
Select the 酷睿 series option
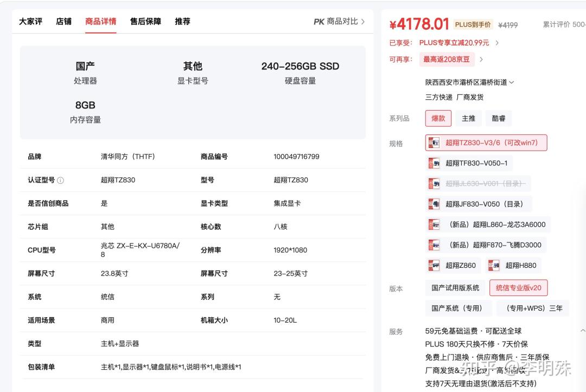click(x=499, y=118)
